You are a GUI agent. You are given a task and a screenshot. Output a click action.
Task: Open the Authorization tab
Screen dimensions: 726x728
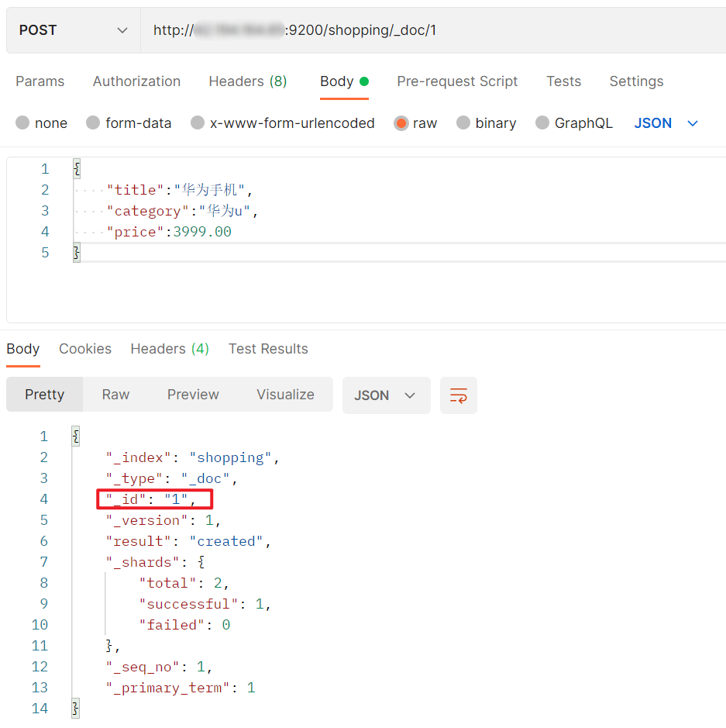136,81
